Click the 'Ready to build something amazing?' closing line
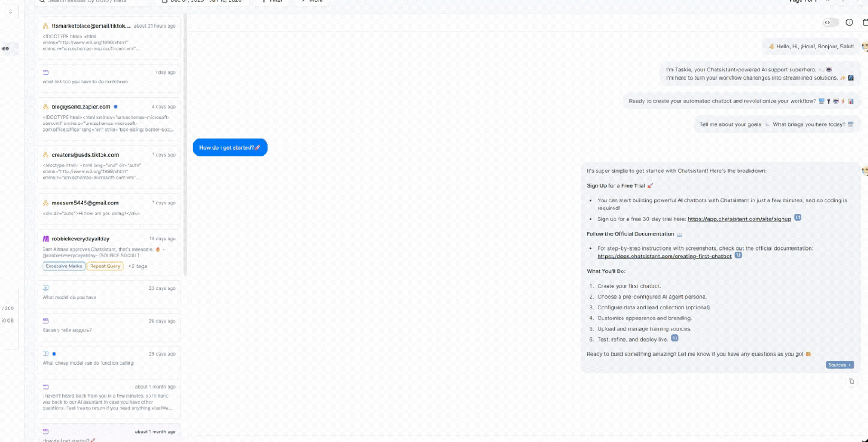The height and width of the screenshot is (442, 868). coord(699,354)
